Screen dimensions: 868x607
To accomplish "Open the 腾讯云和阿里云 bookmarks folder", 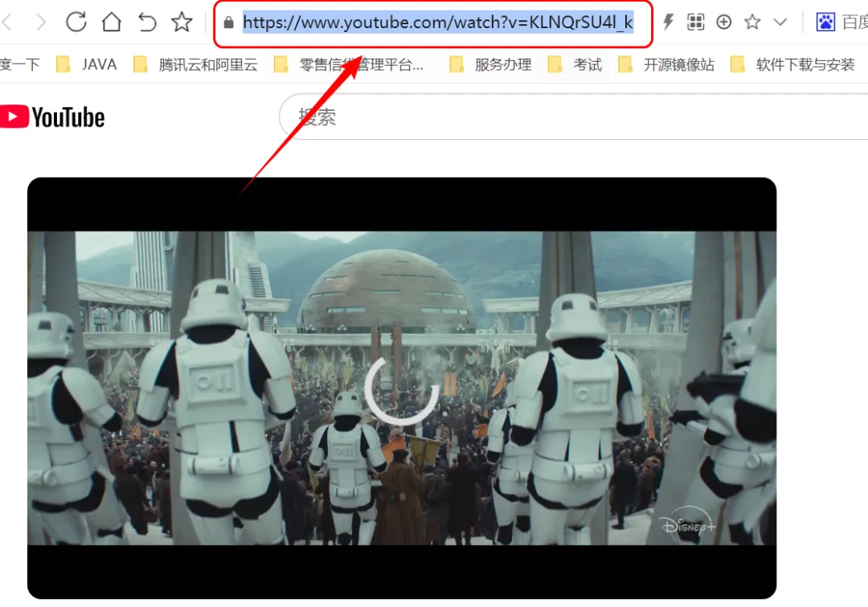I will (196, 65).
